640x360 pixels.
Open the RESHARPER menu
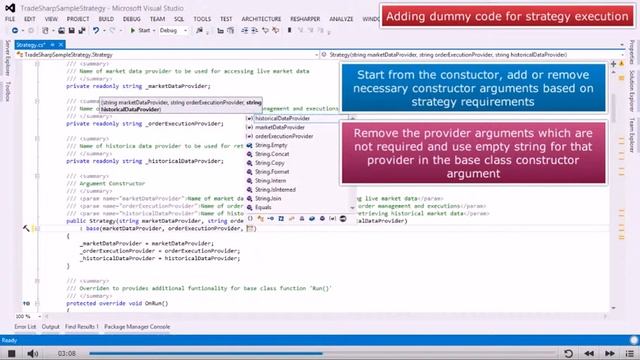[x=305, y=19]
